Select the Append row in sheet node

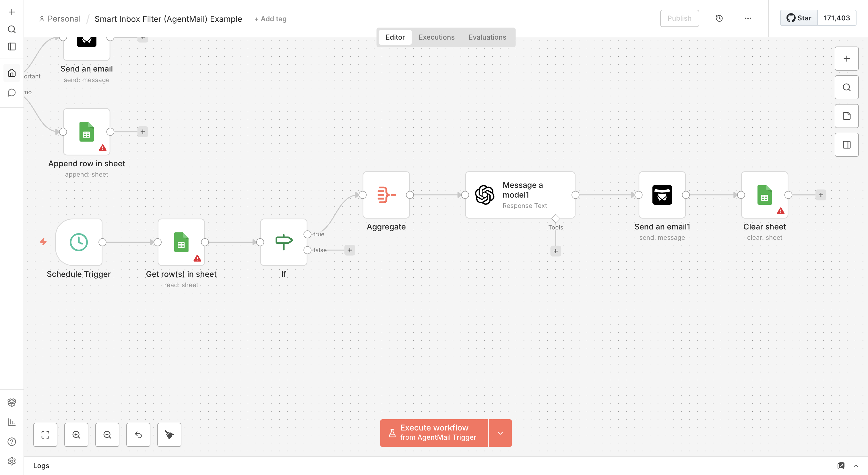pos(87,132)
